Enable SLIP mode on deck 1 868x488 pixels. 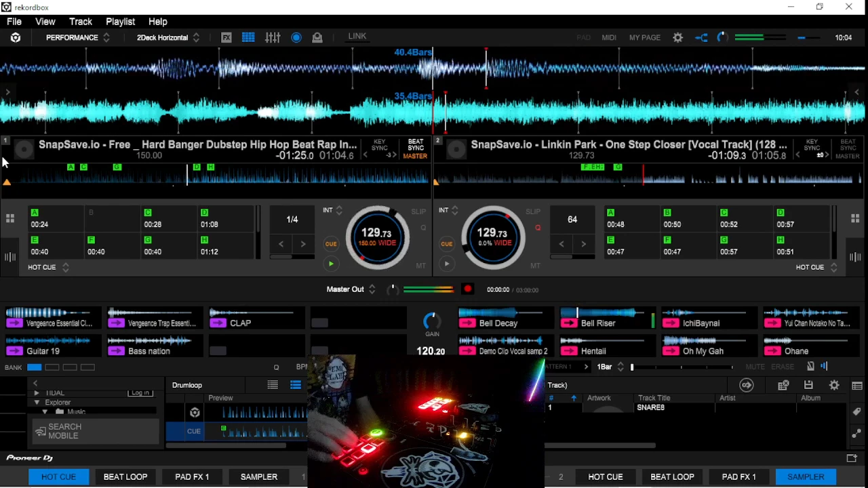tap(418, 211)
